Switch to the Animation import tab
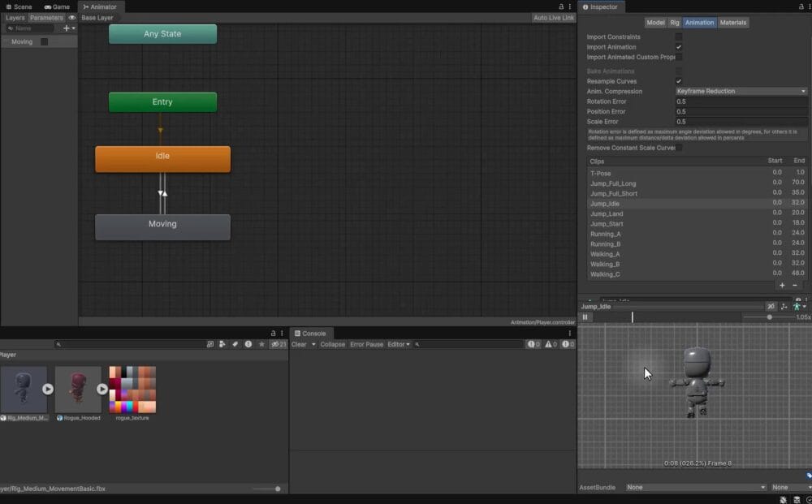 click(x=699, y=23)
